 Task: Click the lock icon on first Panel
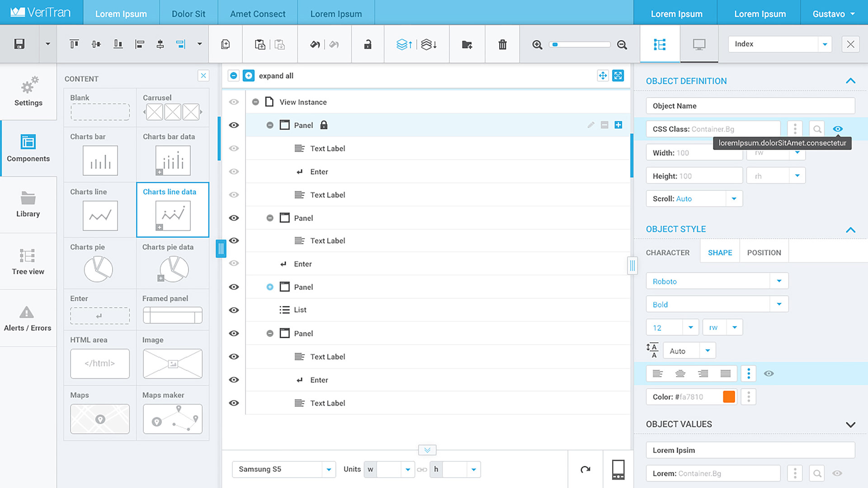324,125
